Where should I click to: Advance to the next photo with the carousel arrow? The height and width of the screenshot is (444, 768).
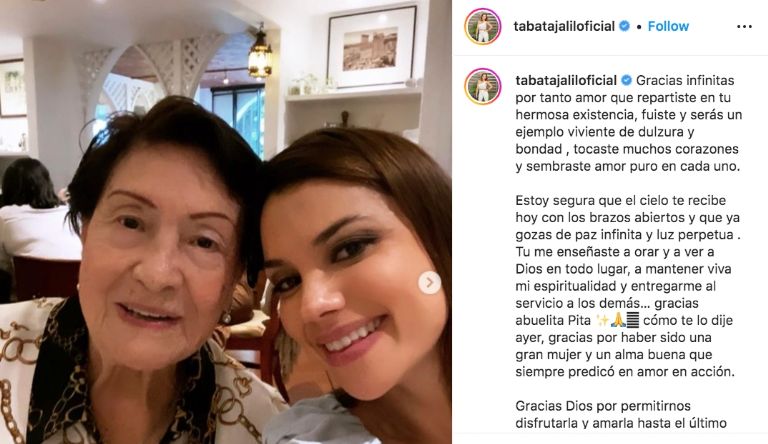point(430,282)
